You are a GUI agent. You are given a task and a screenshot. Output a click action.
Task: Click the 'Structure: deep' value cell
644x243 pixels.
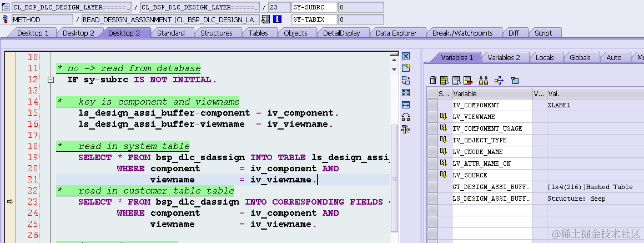[595, 199]
